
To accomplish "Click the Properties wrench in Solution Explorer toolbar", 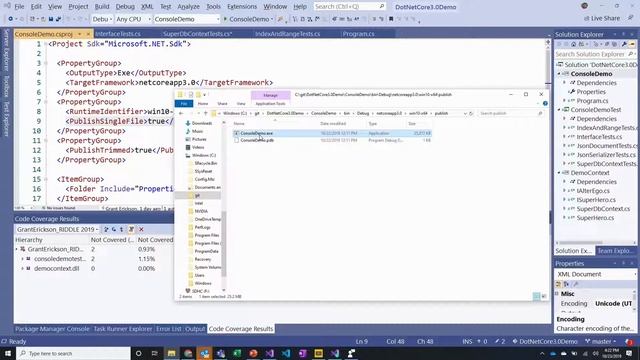I will tap(624, 44).
